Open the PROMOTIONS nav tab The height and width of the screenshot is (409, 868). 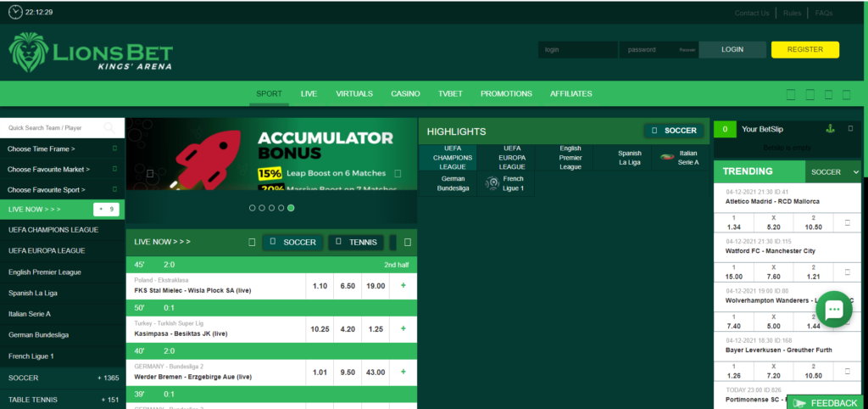pos(506,93)
